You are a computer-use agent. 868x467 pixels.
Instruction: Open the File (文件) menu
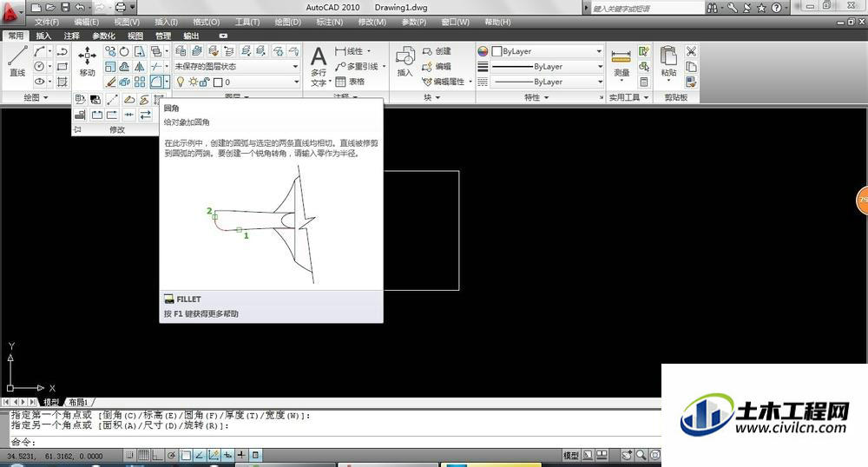[47, 22]
